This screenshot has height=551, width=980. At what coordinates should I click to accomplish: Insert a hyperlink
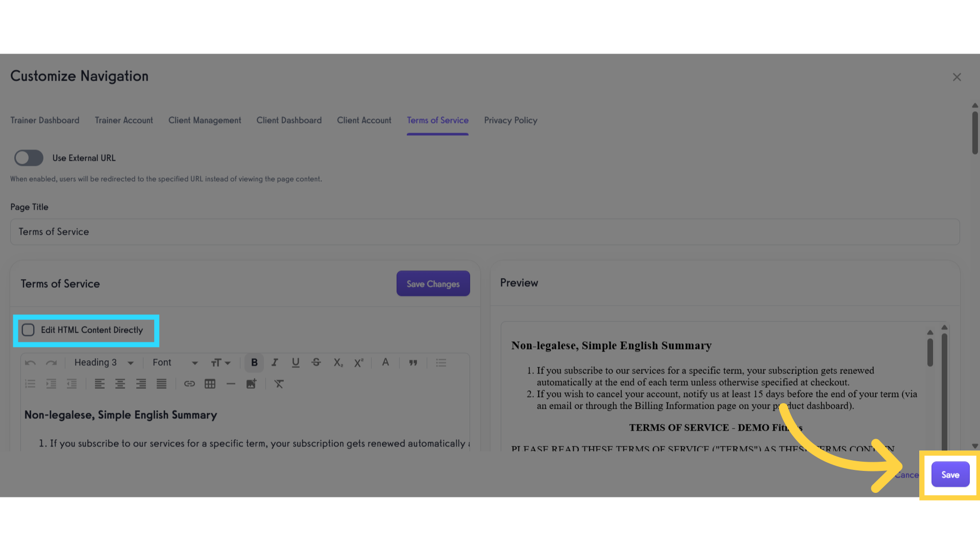(189, 384)
